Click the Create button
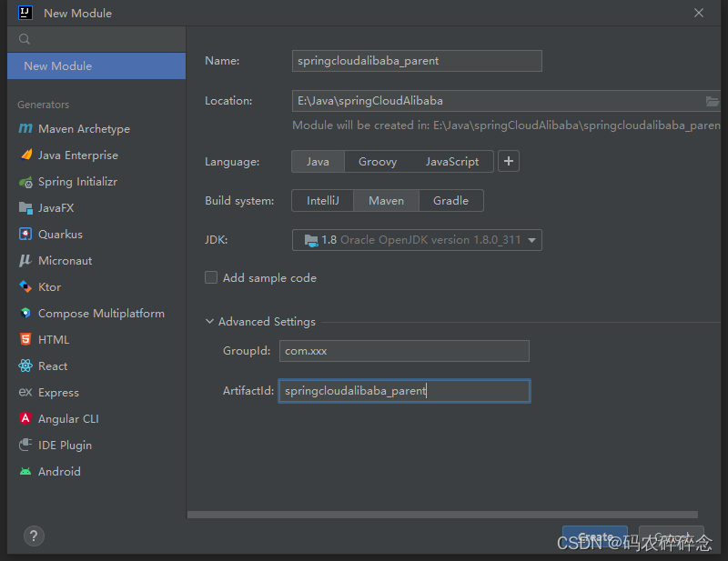Image resolution: width=728 pixels, height=561 pixels. [x=595, y=536]
